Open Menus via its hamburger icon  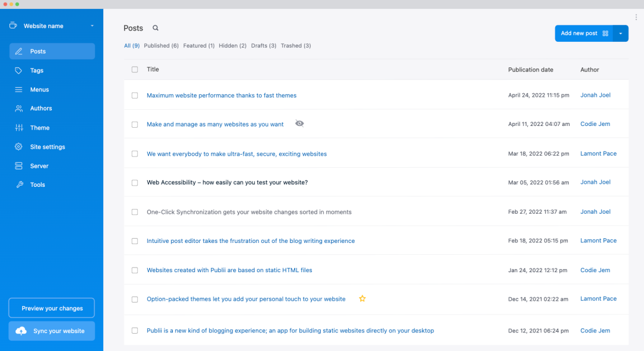pyautogui.click(x=18, y=90)
